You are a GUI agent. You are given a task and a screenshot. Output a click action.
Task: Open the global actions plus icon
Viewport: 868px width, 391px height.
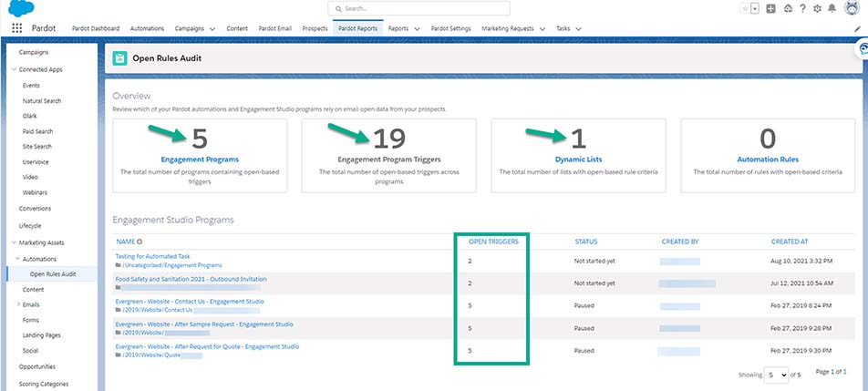(770, 9)
